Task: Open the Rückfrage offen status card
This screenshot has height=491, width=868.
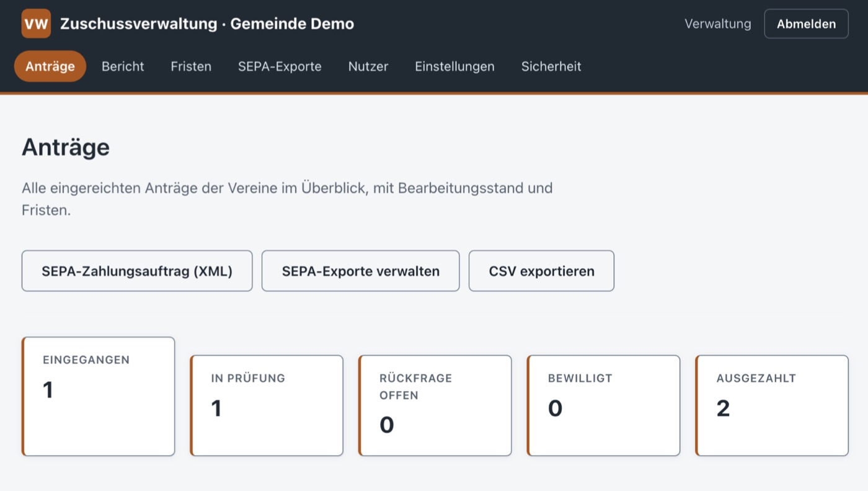Action: pyautogui.click(x=435, y=405)
